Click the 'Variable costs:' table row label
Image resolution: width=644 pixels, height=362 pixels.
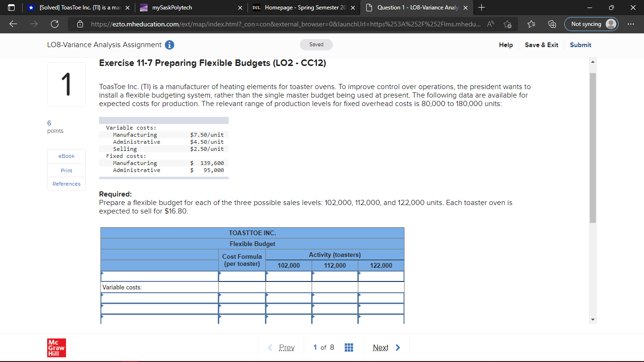click(122, 287)
